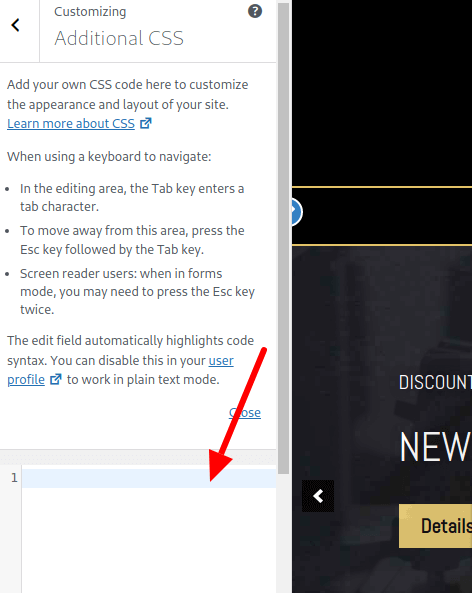Click the large NEW heading in preview

pyautogui.click(x=435, y=447)
